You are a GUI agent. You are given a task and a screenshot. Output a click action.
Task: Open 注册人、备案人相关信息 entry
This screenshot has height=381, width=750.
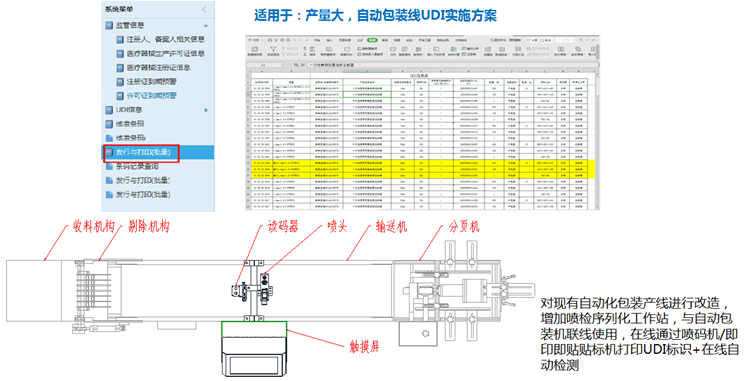click(165, 39)
